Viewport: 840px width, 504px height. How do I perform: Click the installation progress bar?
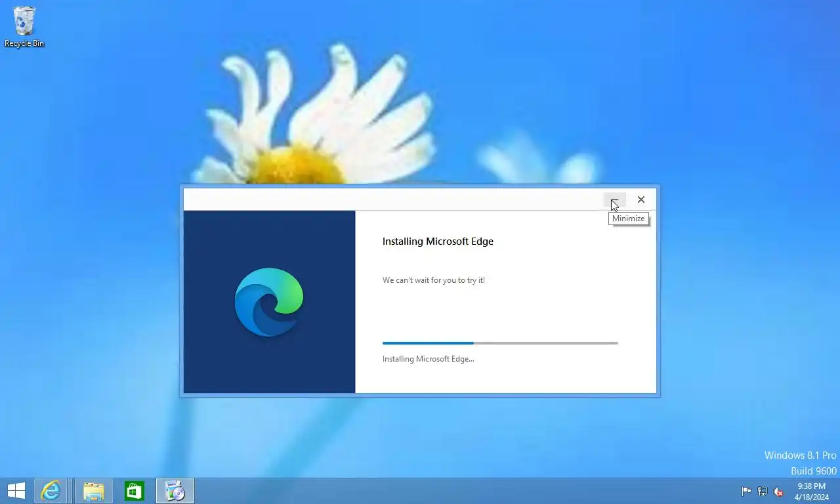[500, 343]
